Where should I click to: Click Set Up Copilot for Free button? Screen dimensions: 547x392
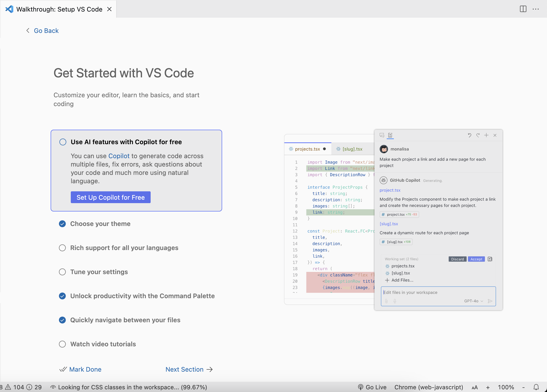pyautogui.click(x=111, y=197)
